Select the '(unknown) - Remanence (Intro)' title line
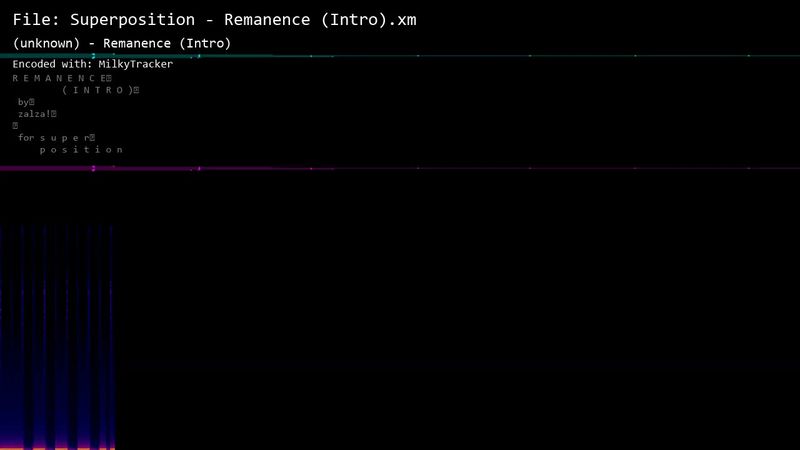 pos(121,43)
